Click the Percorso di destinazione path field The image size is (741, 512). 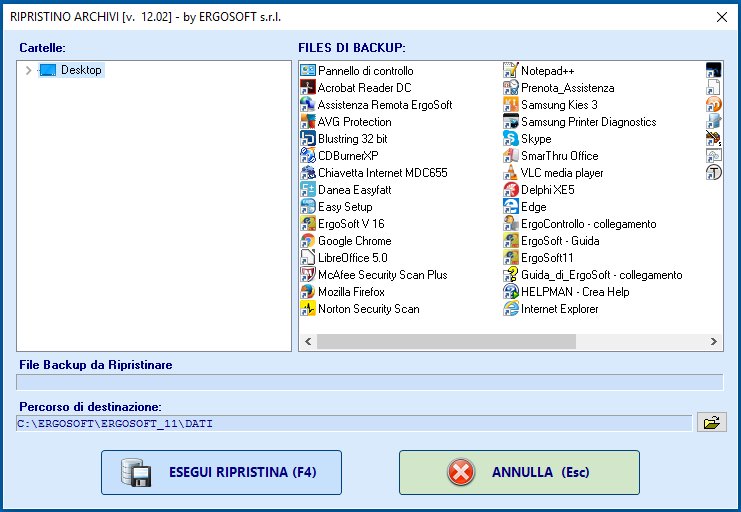point(354,423)
